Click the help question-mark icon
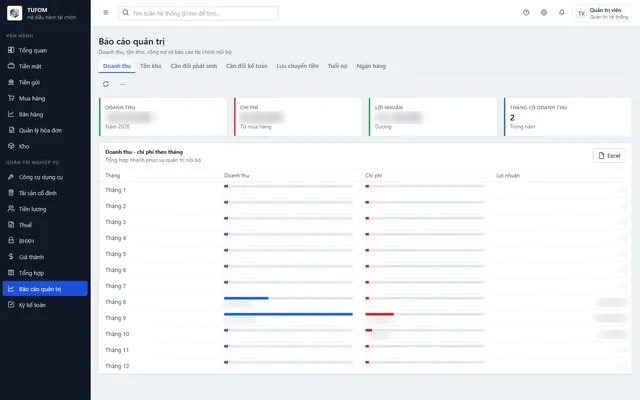 [526, 13]
